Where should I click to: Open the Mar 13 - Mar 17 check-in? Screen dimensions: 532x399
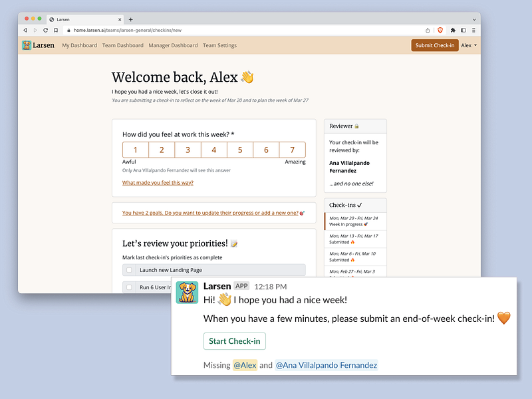click(355, 239)
